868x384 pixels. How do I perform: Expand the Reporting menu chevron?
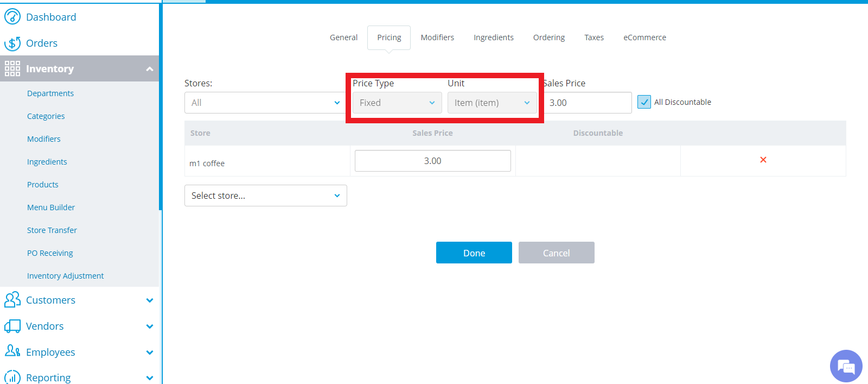pyautogui.click(x=150, y=378)
